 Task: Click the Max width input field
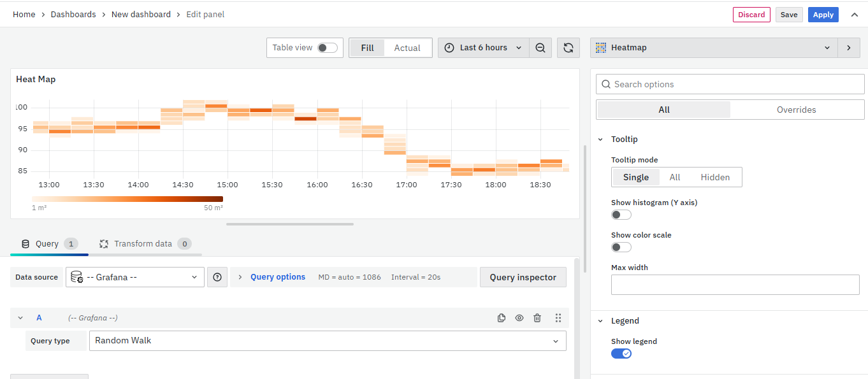pyautogui.click(x=735, y=285)
